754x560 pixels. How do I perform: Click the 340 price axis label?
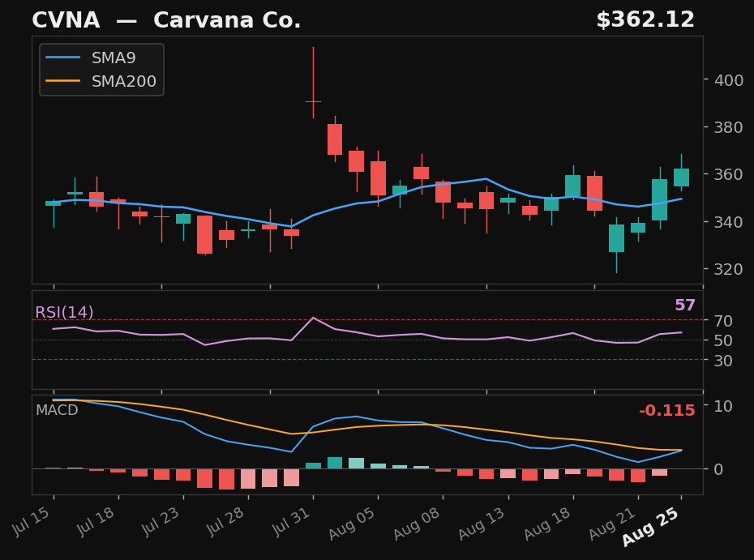click(x=729, y=222)
